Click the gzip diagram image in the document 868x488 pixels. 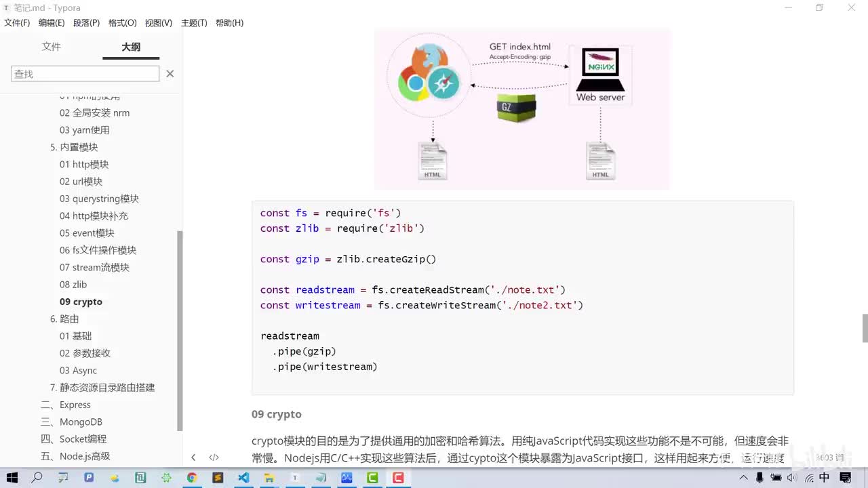(x=522, y=109)
